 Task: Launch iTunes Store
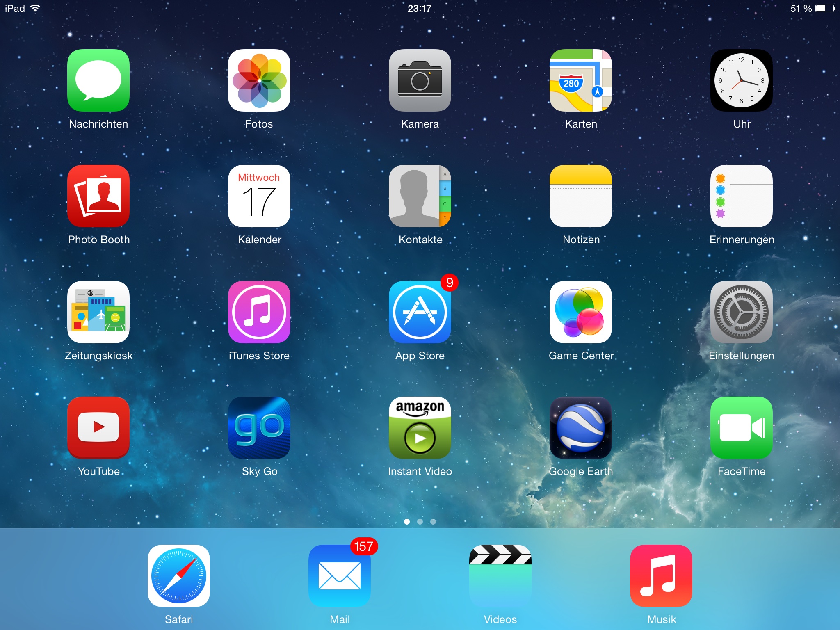[x=259, y=312]
